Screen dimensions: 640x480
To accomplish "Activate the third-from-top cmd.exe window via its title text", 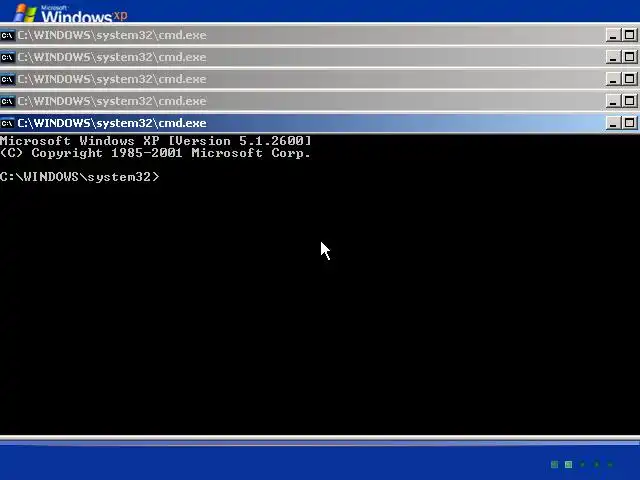I will click(x=112, y=79).
